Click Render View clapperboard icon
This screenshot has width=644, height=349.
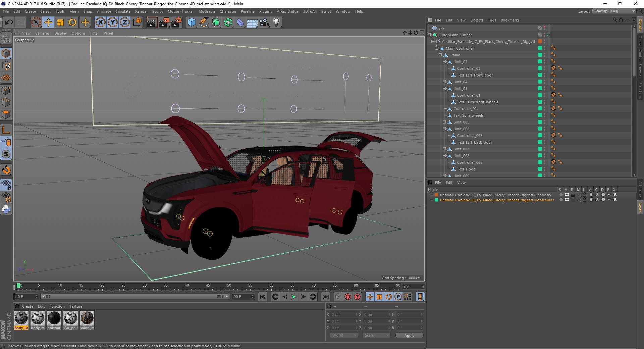152,22
